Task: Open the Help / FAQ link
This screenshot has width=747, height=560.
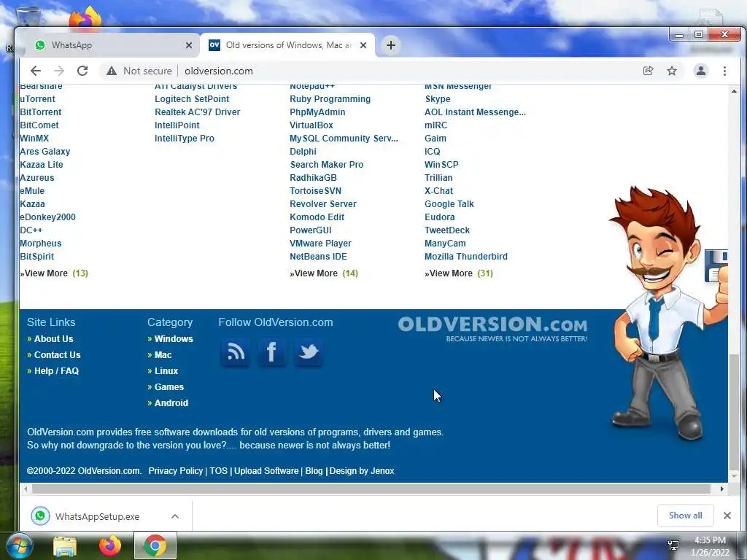Action: pyautogui.click(x=56, y=371)
